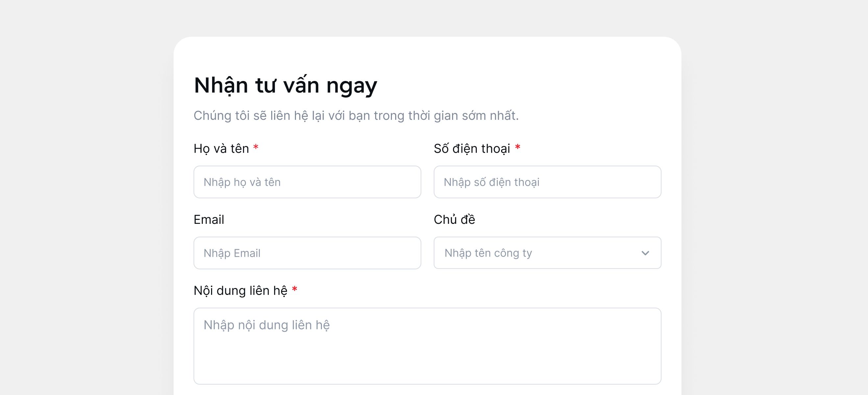Click the 'Nhập số điện thoại' input field
Screen dimensions: 868x395
547,182
